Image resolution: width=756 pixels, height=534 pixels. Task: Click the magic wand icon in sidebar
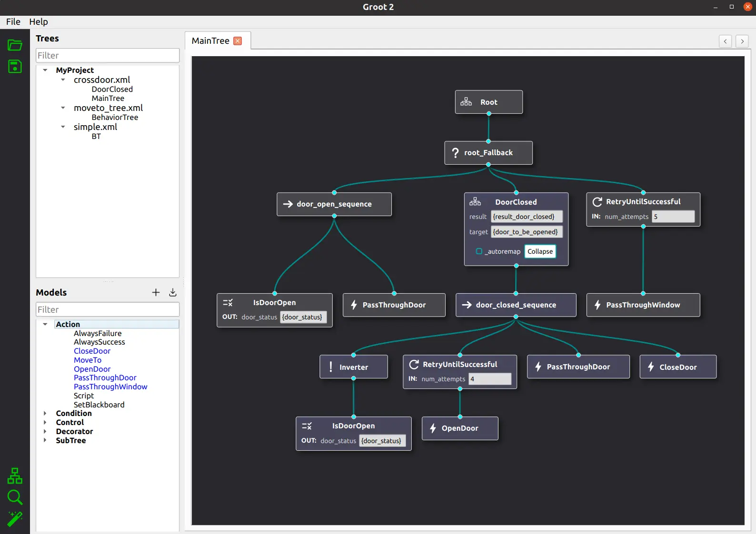click(x=15, y=519)
